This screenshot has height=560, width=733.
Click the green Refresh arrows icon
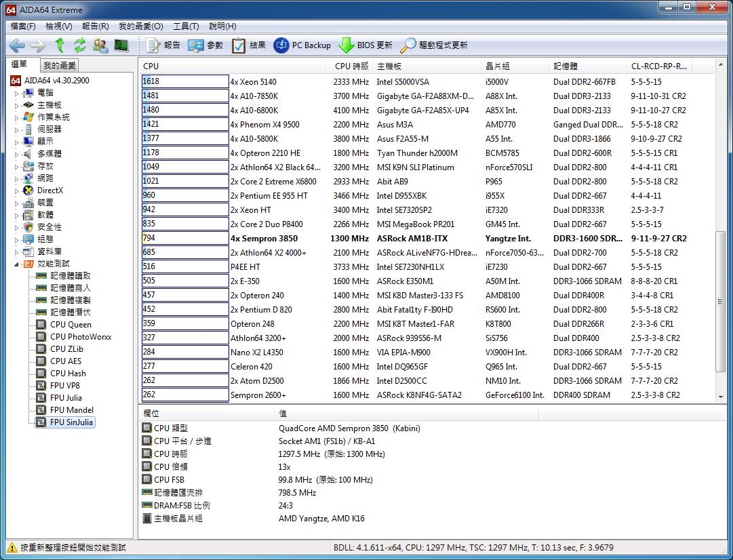80,45
